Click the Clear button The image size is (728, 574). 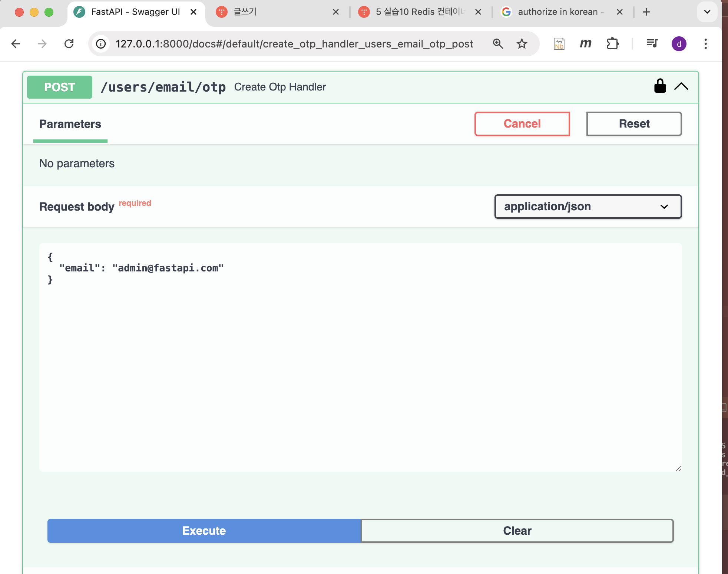click(517, 531)
